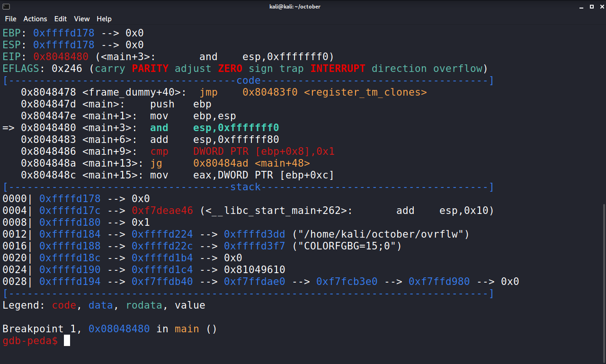Click the current 'and esp,0xfffffff0' instruction
606x364 pixels.
(x=214, y=128)
